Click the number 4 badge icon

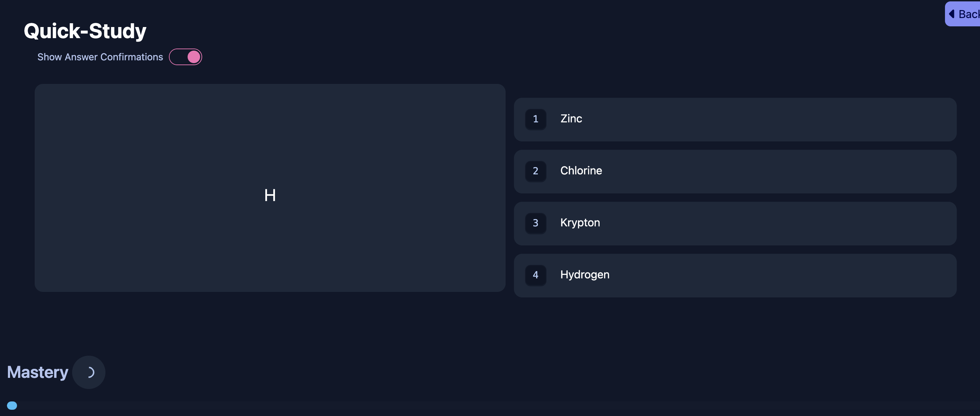[x=535, y=275]
